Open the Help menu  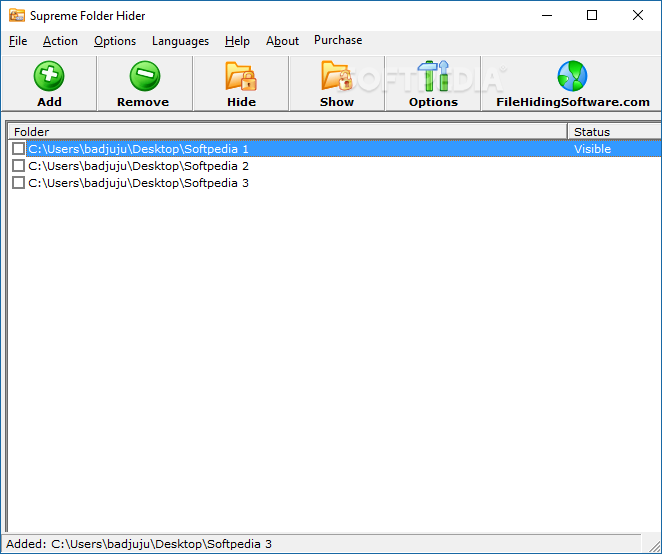point(237,41)
